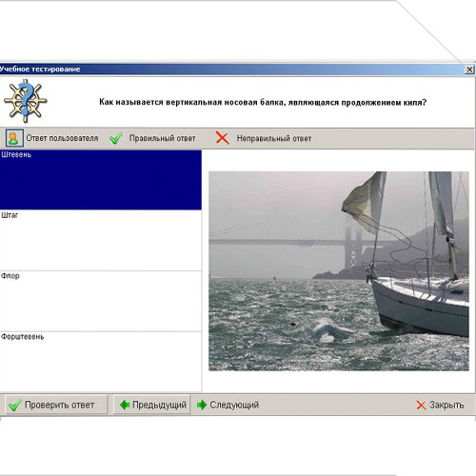
Task: Click the Правильный ответ legend label
Action: click(162, 138)
